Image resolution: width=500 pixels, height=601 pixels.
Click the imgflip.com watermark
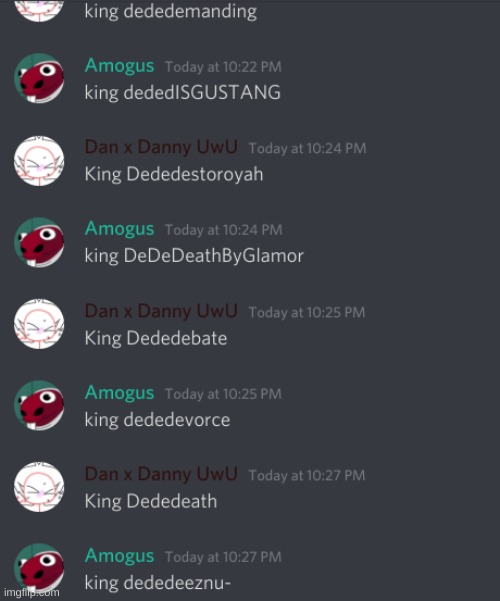(x=31, y=593)
